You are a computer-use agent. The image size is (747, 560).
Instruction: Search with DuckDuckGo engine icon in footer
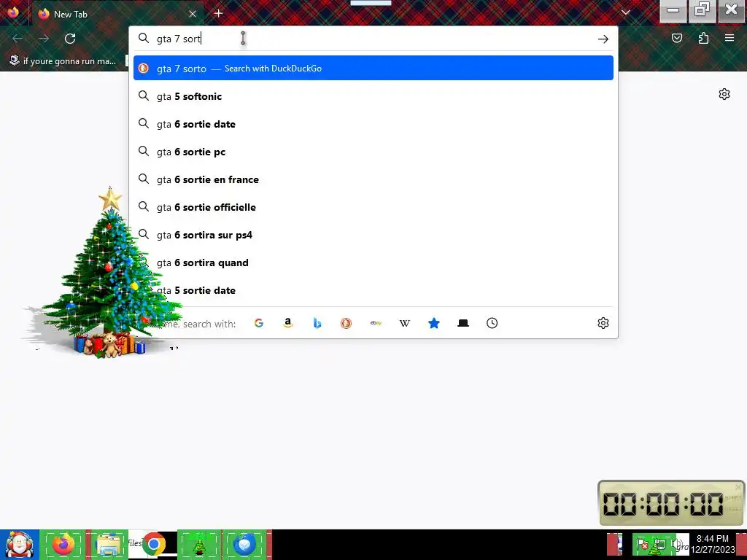pos(347,323)
